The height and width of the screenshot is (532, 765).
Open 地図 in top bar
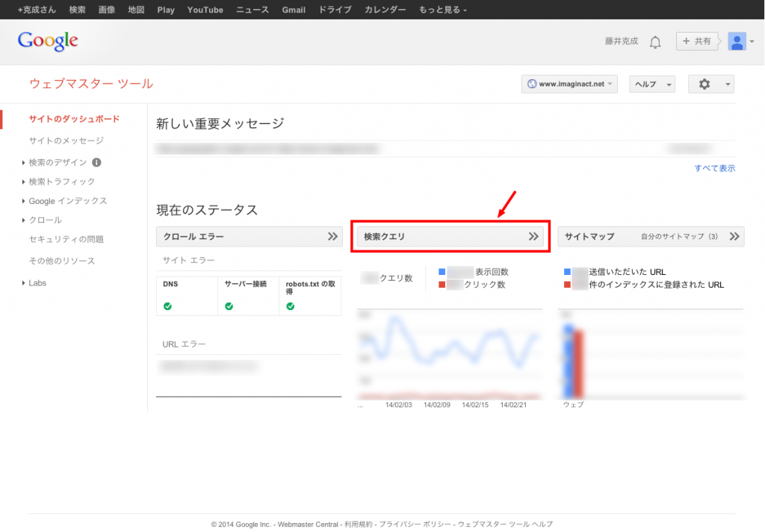[136, 10]
